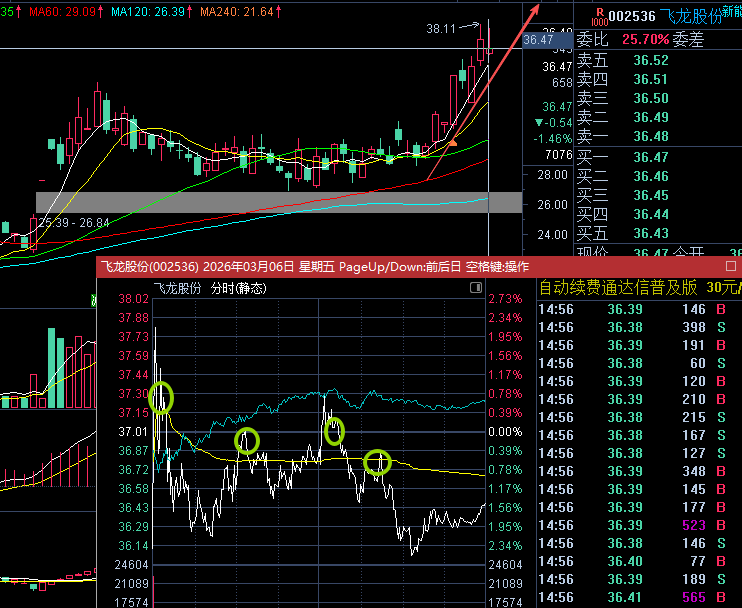Maximize the 飞龙股份 intraday popup window

731,266
